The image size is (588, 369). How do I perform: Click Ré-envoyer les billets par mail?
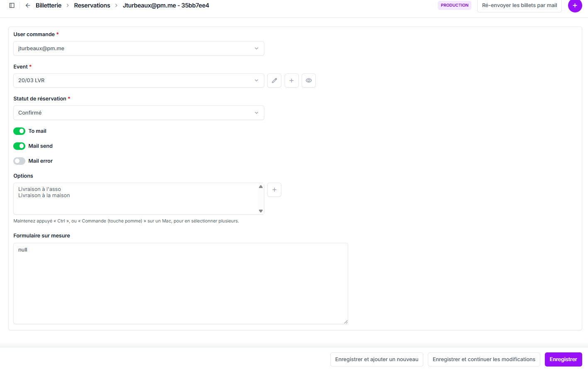519,5
